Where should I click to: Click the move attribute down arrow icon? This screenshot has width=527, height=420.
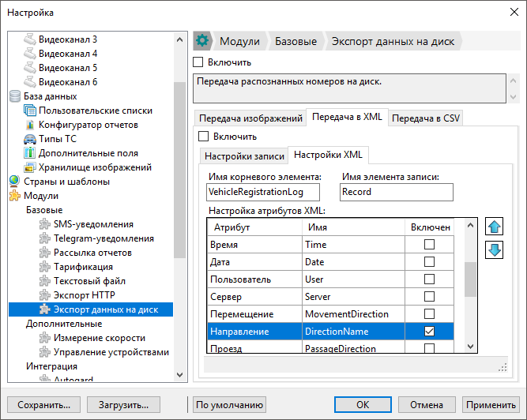(x=494, y=250)
